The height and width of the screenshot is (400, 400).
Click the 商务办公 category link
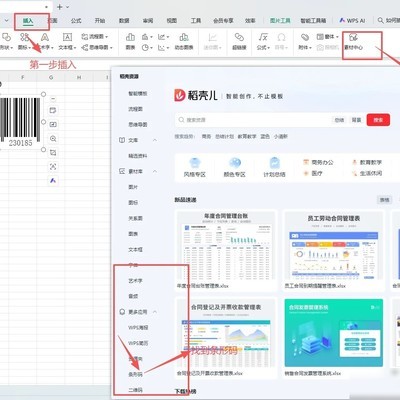click(318, 162)
